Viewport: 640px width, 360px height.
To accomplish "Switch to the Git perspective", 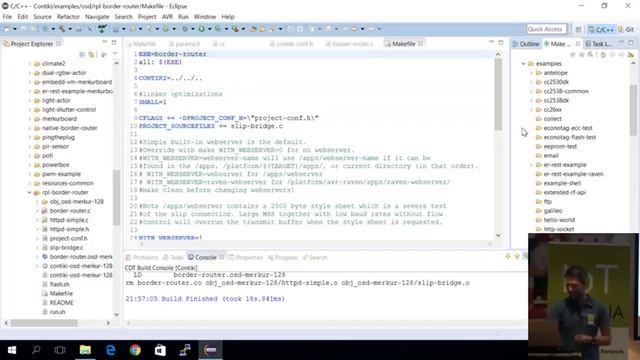I will 626,29.
